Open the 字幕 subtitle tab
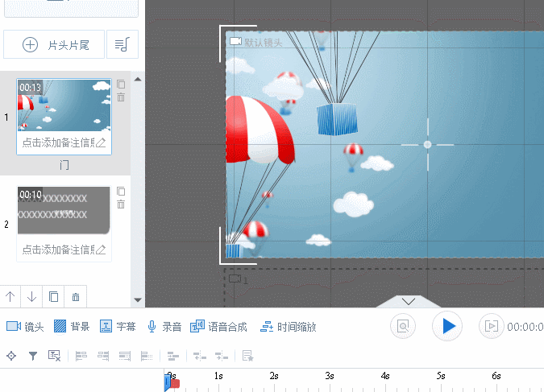Viewport: 544px width, 392px height. [118, 327]
